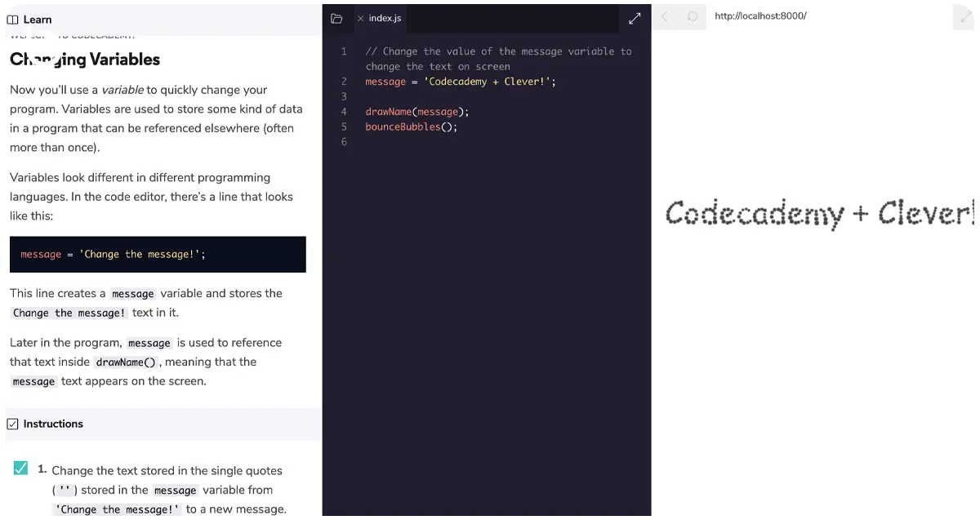Viewport: 980px width, 520px height.
Task: Click the comment on line 1
Action: (x=498, y=59)
